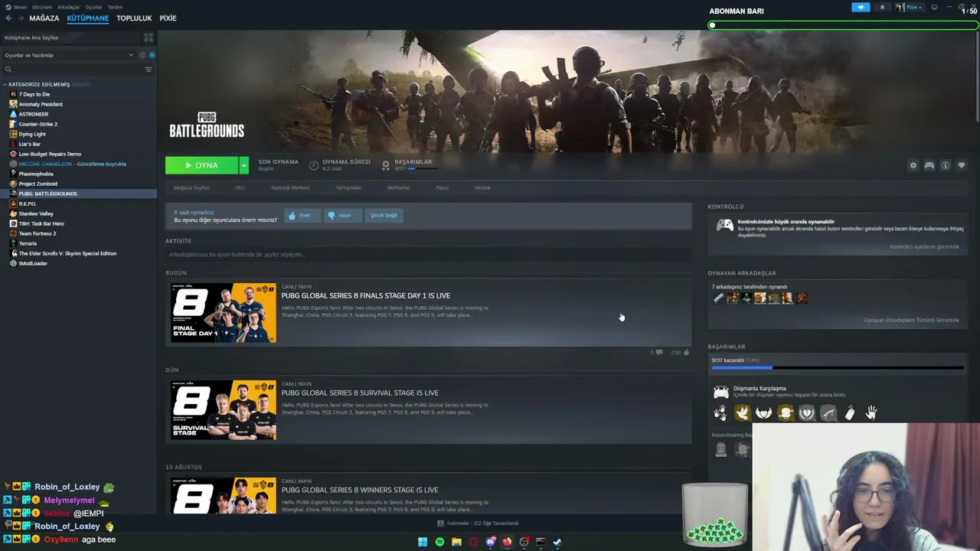Screen dimensions: 980x551
Task: Add PUBG to favorites heart icon
Action: (x=962, y=165)
